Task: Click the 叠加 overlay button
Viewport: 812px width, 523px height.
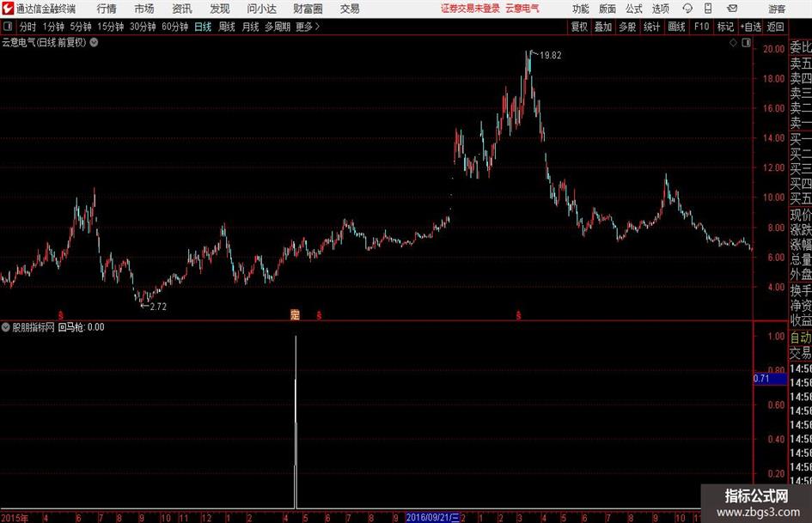Action: pyautogui.click(x=603, y=27)
